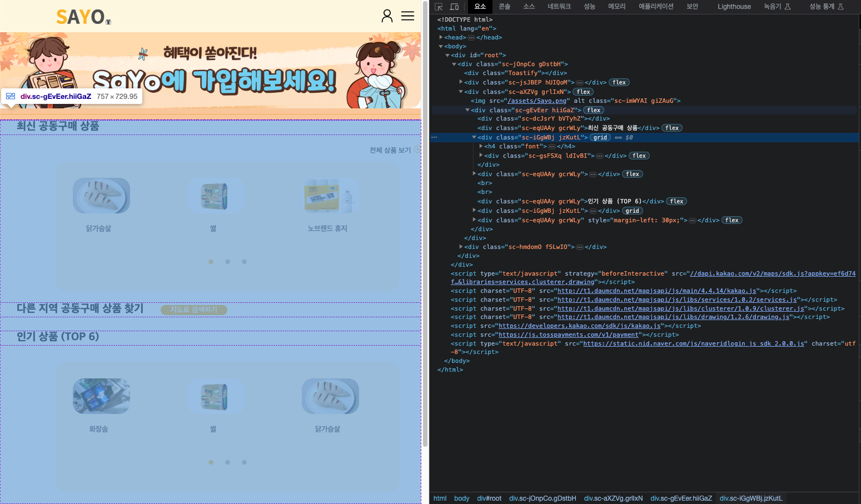Expand ellipsis in sc-jsJBEP hUIQoM row

coord(580,82)
